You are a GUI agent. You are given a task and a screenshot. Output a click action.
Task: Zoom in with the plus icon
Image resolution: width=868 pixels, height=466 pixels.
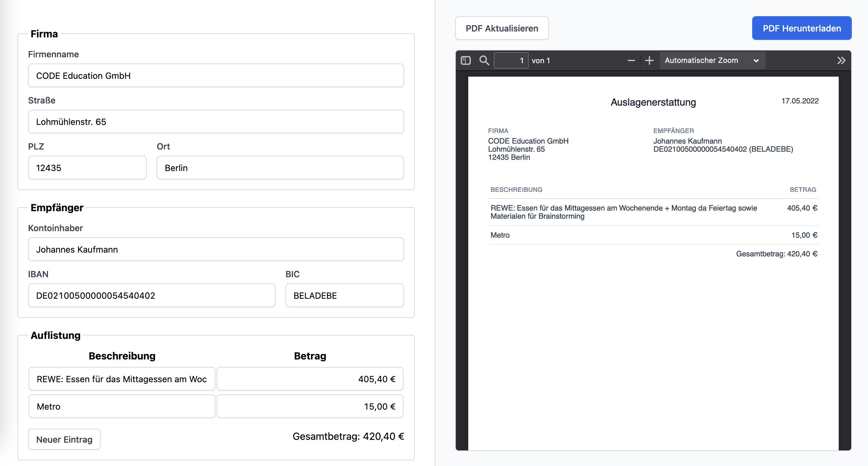[649, 60]
